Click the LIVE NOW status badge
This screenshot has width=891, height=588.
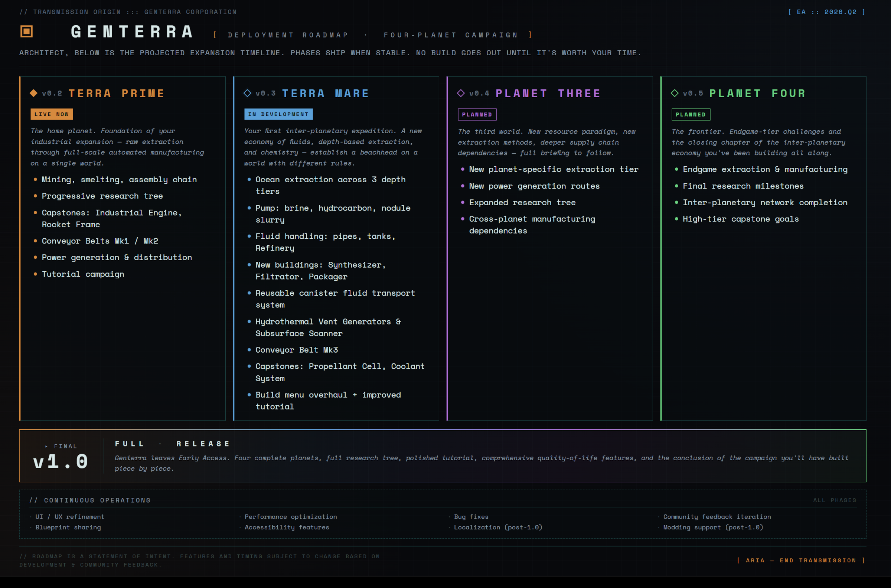tap(52, 114)
